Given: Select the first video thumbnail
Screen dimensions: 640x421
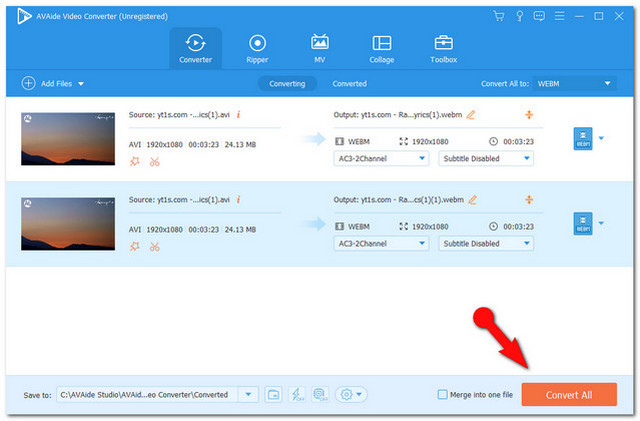Looking at the screenshot, I should coord(68,139).
